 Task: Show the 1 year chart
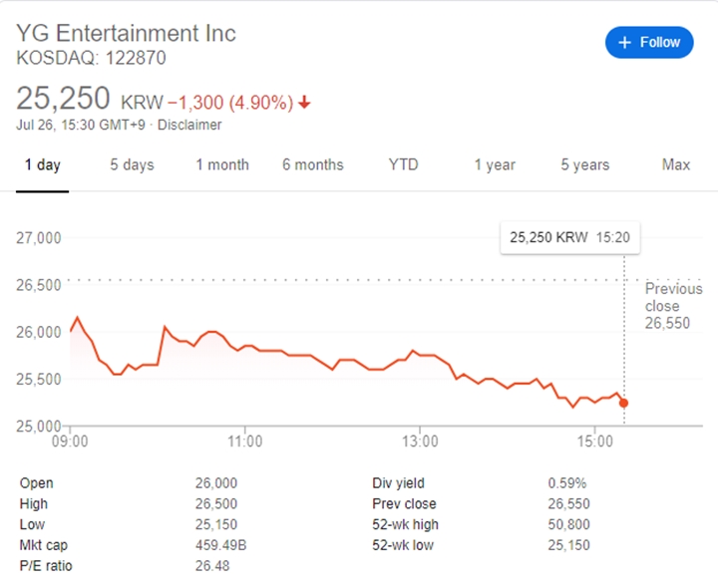coord(495,164)
